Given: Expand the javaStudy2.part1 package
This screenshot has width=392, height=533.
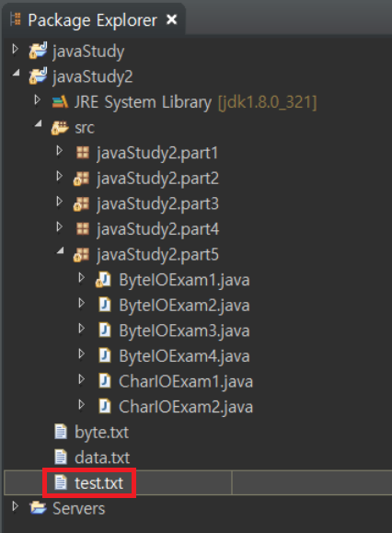Looking at the screenshot, I should point(60,151).
